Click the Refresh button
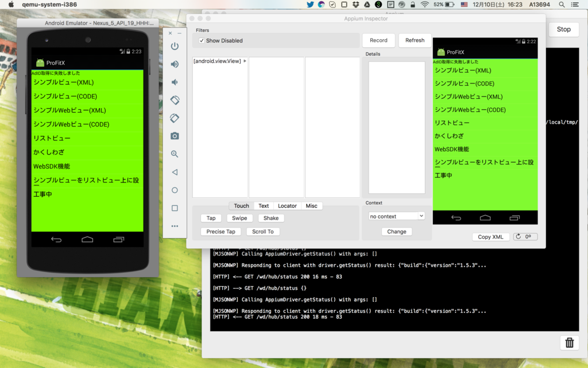The height and width of the screenshot is (368, 588). (x=415, y=40)
